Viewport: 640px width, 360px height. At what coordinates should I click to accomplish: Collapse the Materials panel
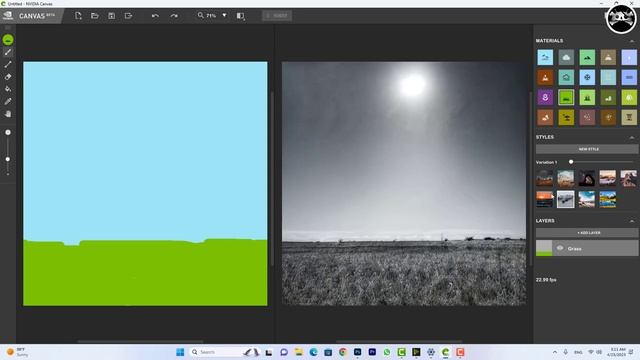pyautogui.click(x=632, y=41)
